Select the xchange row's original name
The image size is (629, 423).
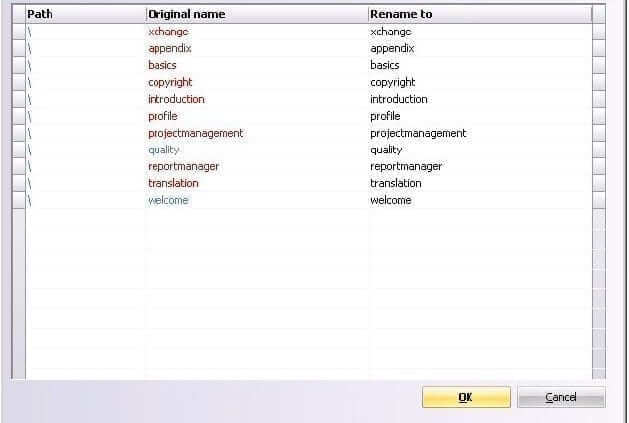[x=168, y=32]
